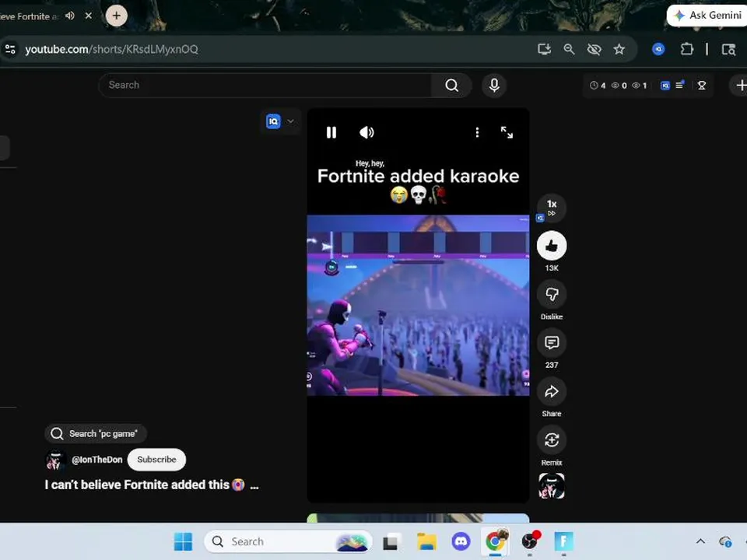Click the crossed-eye icon in address bar
The width and height of the screenshot is (747, 560).
(594, 49)
